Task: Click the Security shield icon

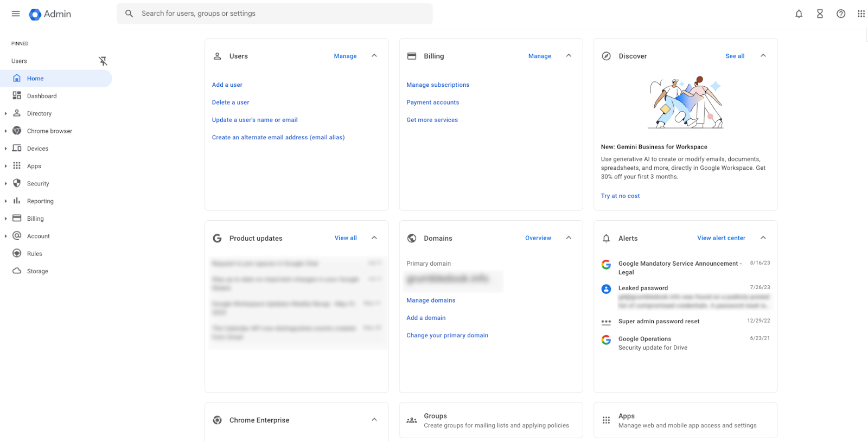Action: click(x=17, y=183)
